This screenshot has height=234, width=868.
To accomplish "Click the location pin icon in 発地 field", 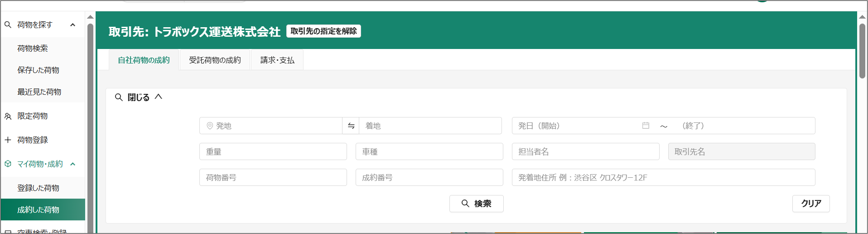I will point(210,126).
